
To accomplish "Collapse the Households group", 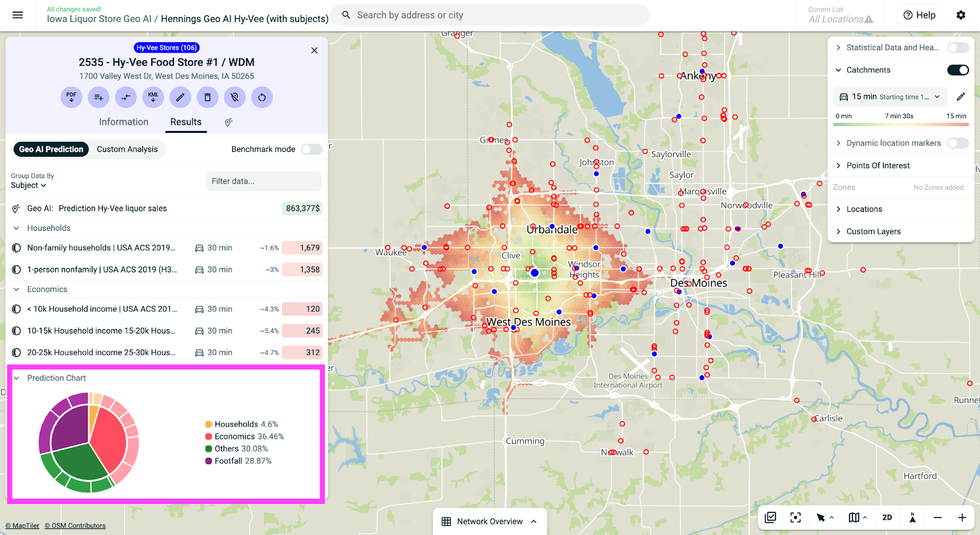I will pyautogui.click(x=17, y=228).
